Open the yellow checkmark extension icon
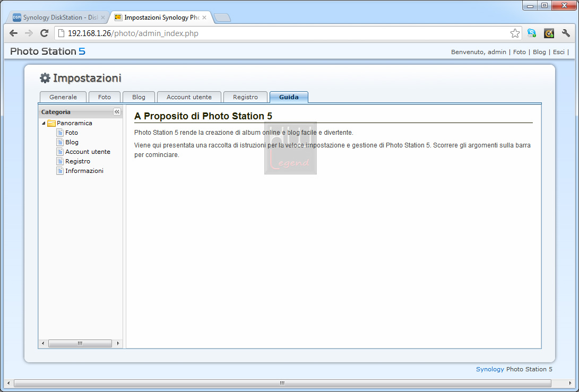Image resolution: width=579 pixels, height=392 pixels. tap(549, 33)
